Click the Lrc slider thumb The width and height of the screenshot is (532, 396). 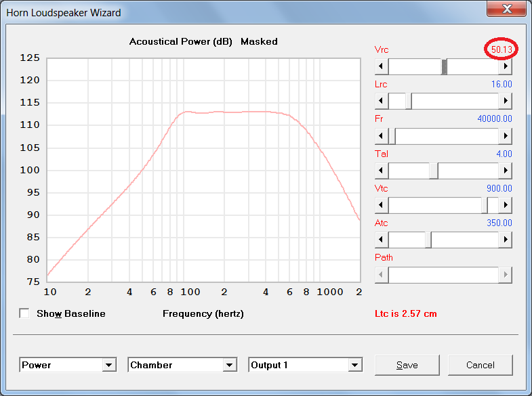click(409, 101)
